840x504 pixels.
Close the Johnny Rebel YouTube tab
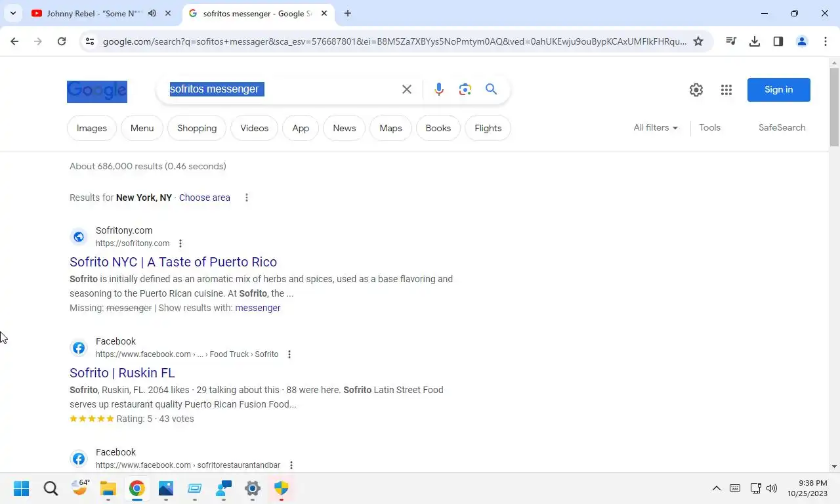(x=168, y=13)
